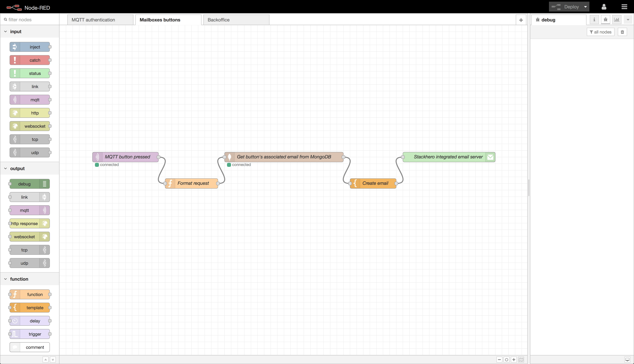This screenshot has height=364, width=634.
Task: Collapse the input palette section
Action: [x=5, y=31]
